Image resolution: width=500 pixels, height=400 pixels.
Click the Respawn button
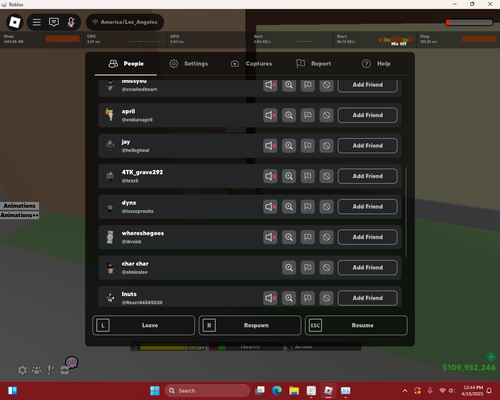[250, 325]
